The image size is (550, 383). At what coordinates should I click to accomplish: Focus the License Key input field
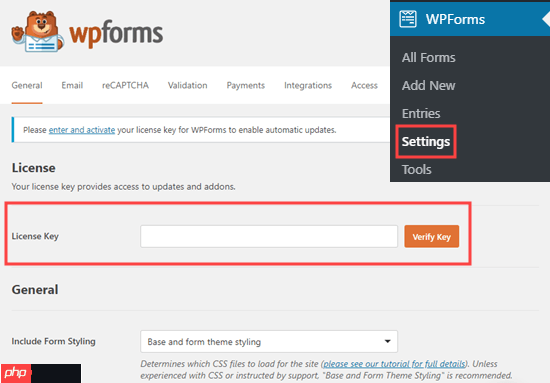point(269,236)
